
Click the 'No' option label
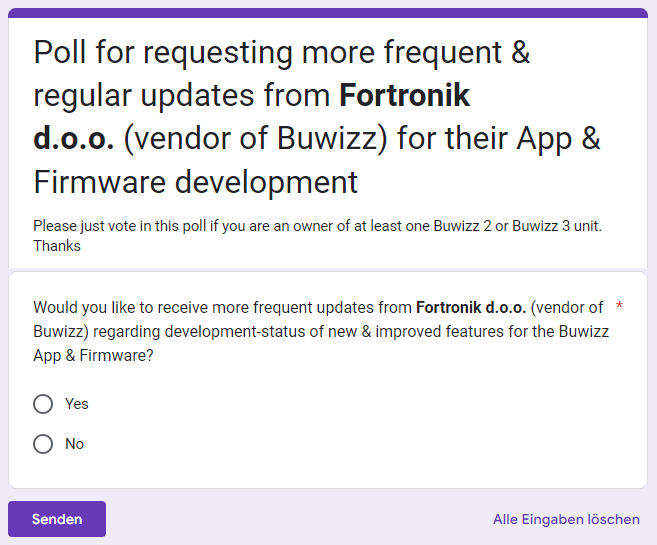(x=75, y=444)
